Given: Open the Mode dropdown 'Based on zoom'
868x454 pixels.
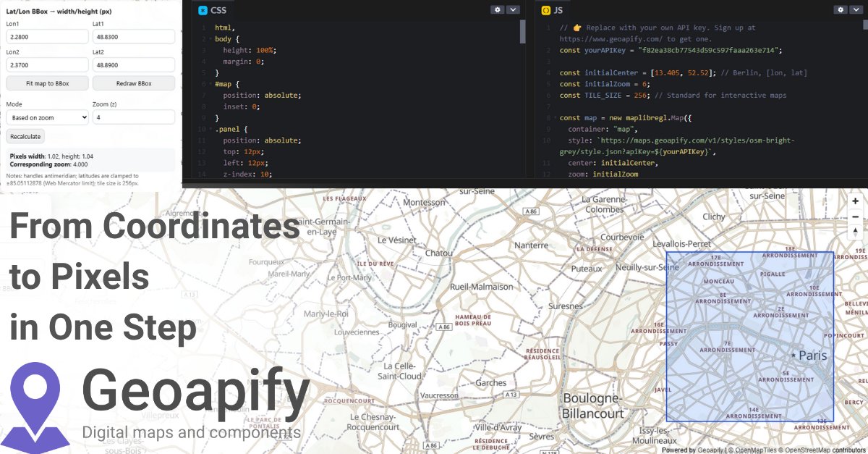Looking at the screenshot, I should (47, 117).
